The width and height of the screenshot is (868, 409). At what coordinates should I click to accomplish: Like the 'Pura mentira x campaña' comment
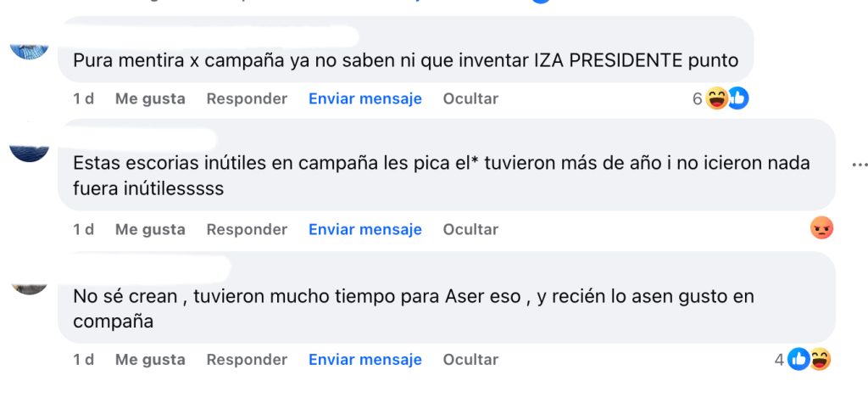click(150, 98)
